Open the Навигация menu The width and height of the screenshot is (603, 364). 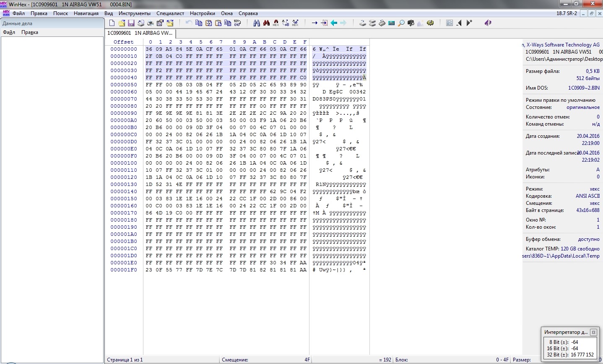coord(86,13)
